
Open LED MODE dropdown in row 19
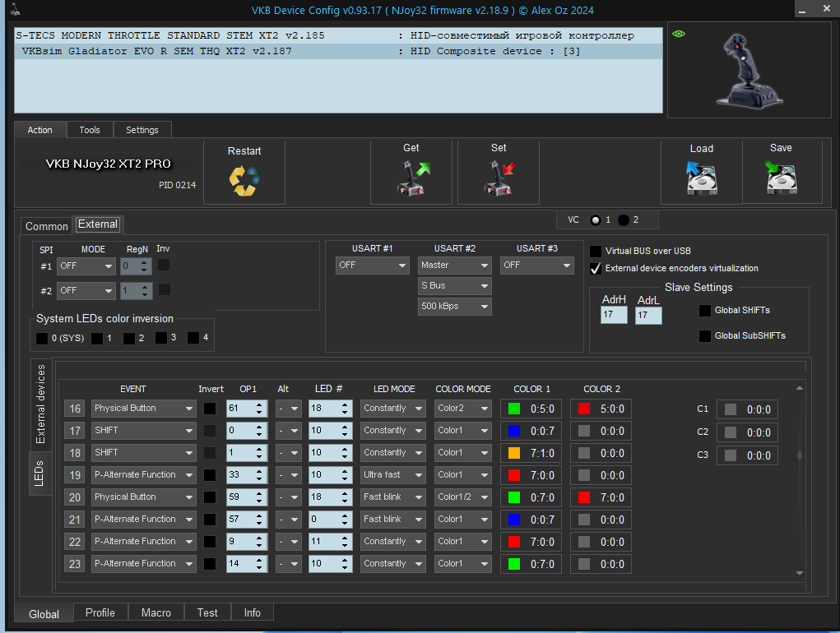pos(392,474)
